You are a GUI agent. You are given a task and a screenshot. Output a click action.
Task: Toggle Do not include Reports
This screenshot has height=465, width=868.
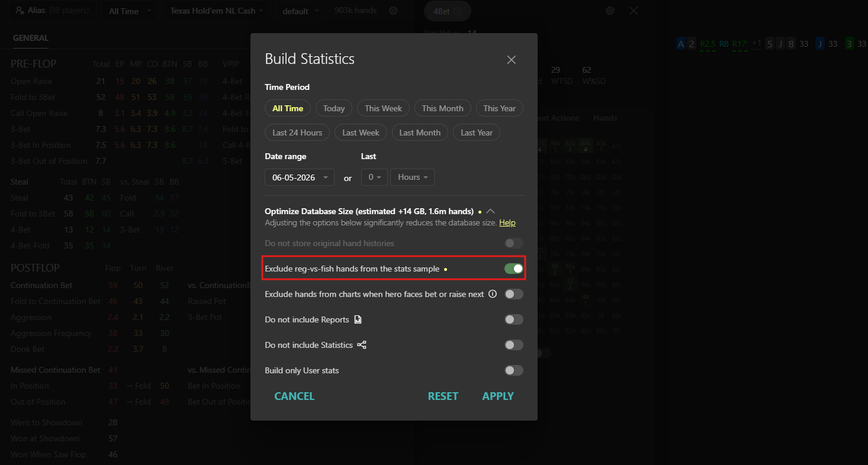click(514, 319)
